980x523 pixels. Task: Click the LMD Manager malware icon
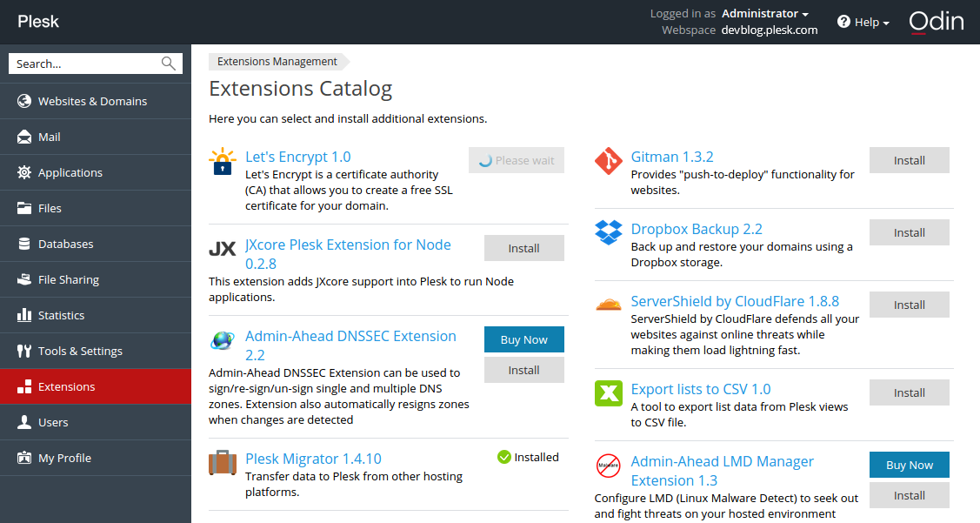pos(608,466)
